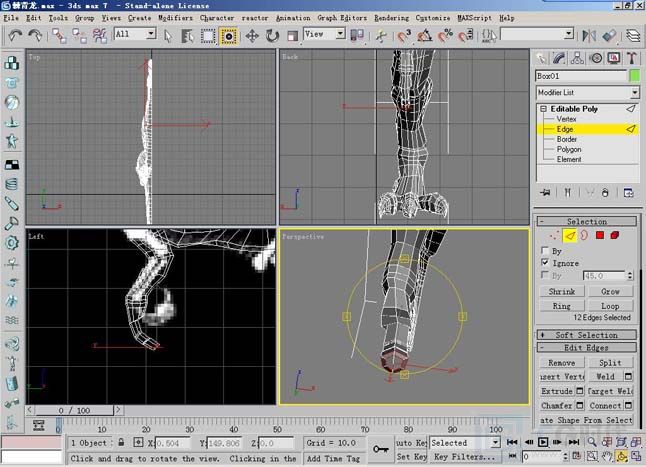Click the Vertex selection icon in Selection rollout

point(554,236)
